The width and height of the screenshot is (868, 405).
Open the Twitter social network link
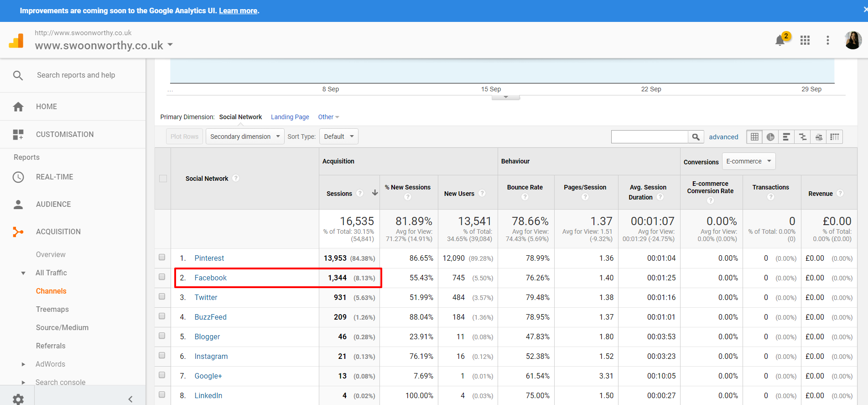tap(206, 297)
